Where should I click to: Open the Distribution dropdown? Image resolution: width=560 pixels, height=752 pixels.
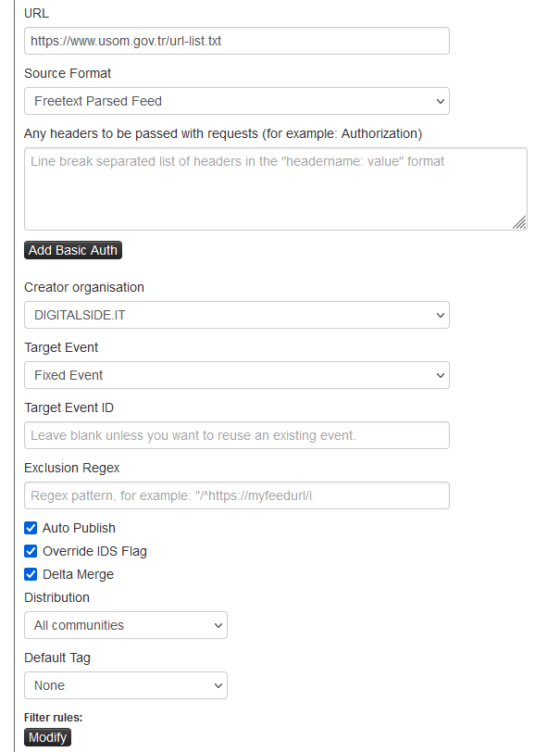(125, 625)
